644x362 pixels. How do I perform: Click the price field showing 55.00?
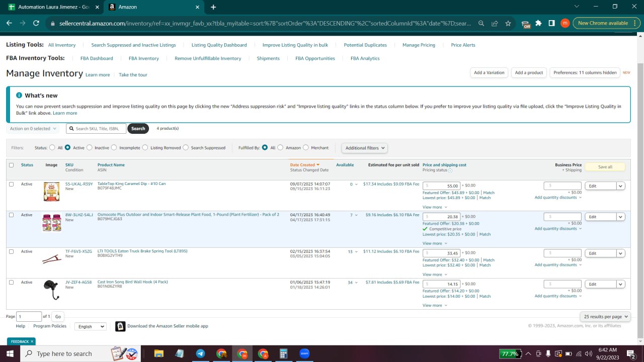coord(441,186)
